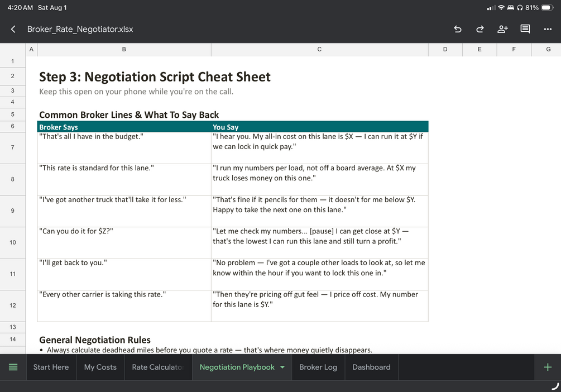Go to the Dashboard tab
Viewport: 561px width, 392px height.
pyautogui.click(x=371, y=367)
